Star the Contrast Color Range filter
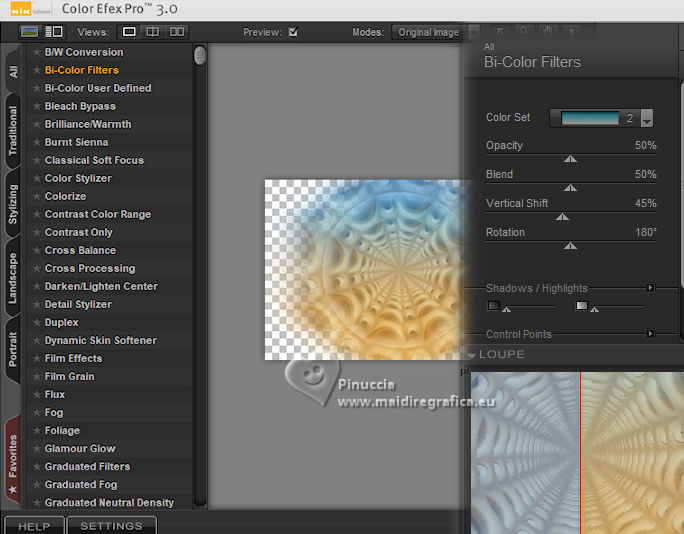This screenshot has width=684, height=534. point(37,214)
